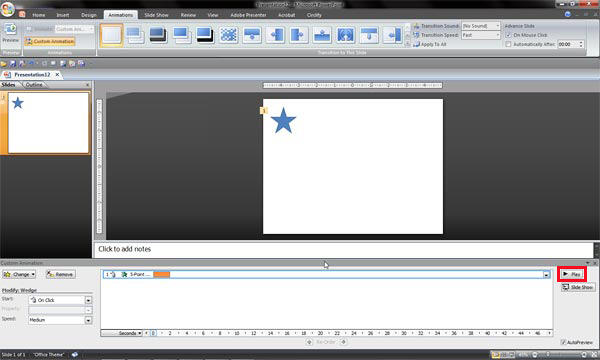Switch to the Outline pane tab
The height and width of the screenshot is (360, 600).
coord(34,85)
